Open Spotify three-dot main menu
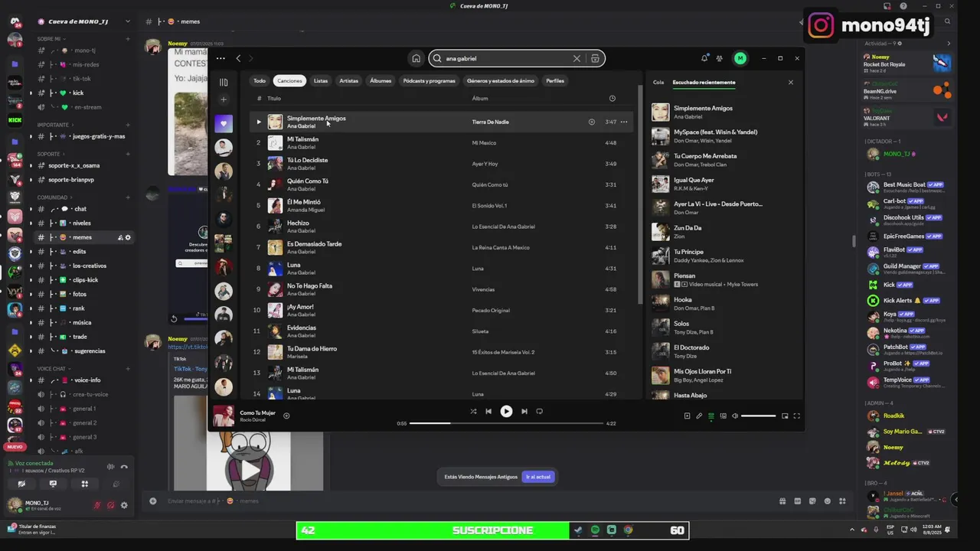 [220, 58]
